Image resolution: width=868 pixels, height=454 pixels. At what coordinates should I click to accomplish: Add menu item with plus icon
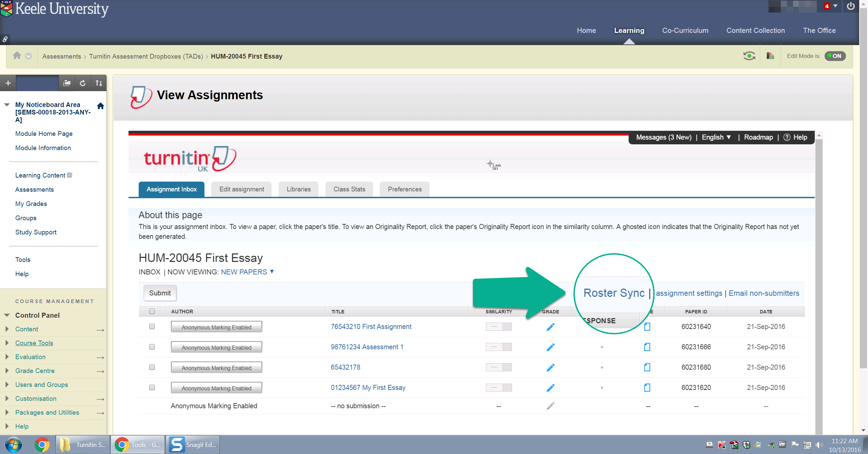pyautogui.click(x=8, y=83)
